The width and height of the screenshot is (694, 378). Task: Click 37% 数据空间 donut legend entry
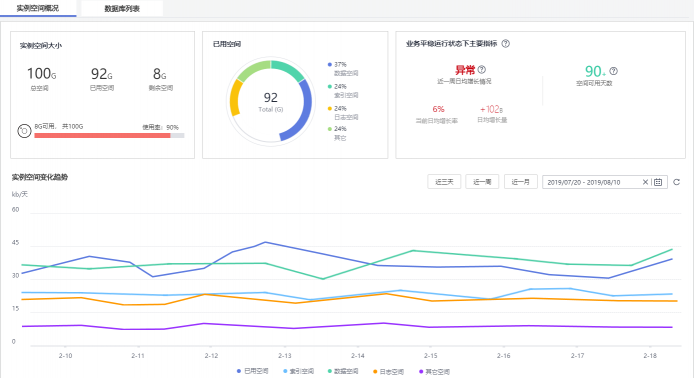(343, 69)
